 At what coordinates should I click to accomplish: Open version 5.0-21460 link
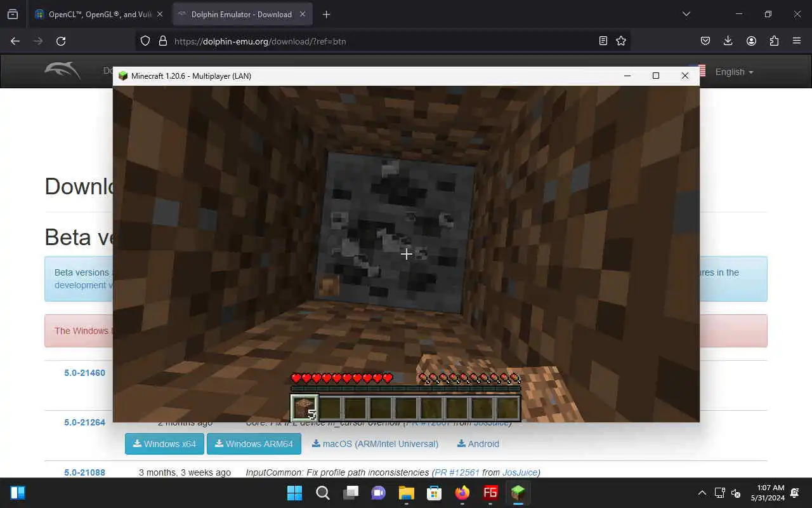(x=84, y=373)
